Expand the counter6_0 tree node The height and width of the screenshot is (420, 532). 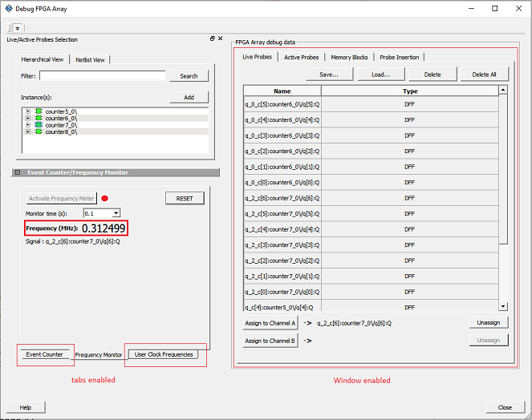28,118
